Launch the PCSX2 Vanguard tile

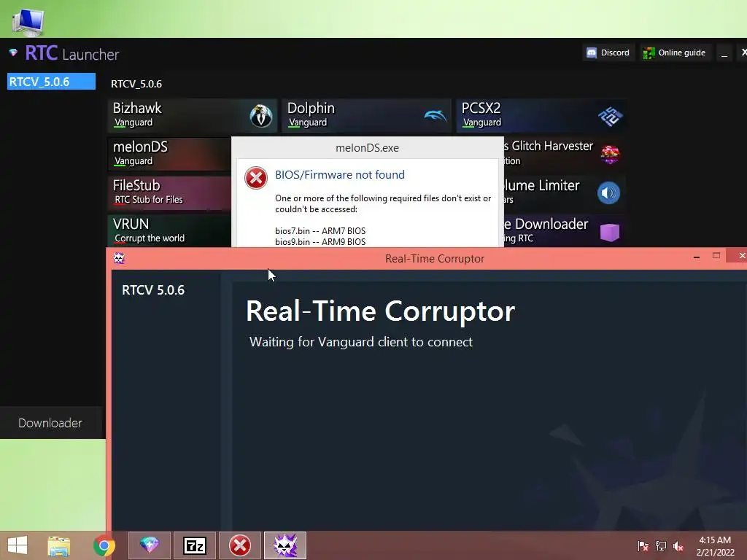[541, 115]
